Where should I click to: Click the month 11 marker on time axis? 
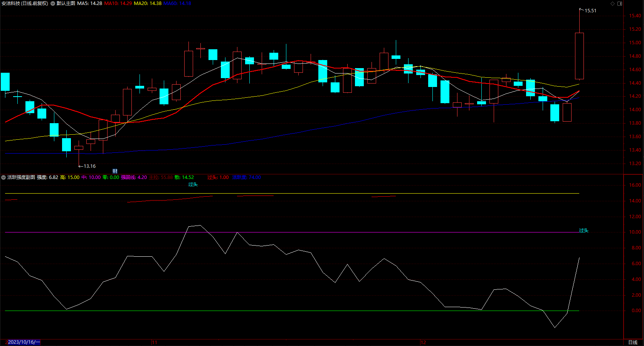pyautogui.click(x=155, y=343)
